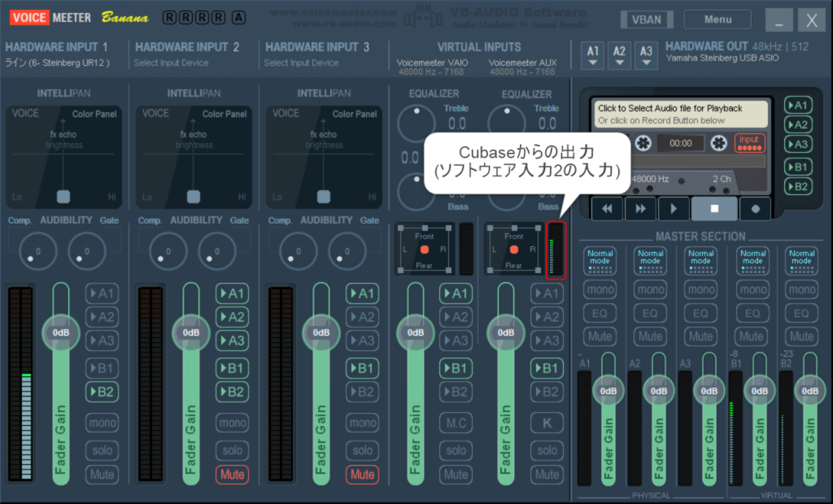The image size is (833, 504).
Task: Toggle the K karaoke button on AUX strip
Action: [547, 423]
